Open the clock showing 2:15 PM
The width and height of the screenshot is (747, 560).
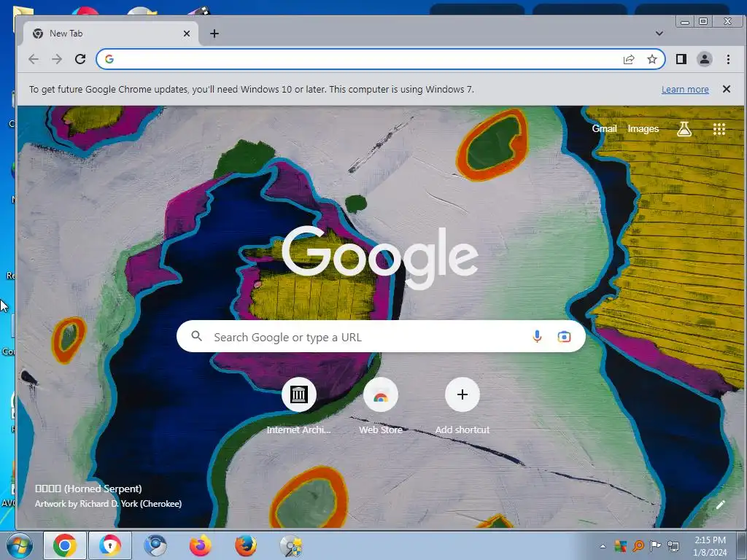point(710,546)
